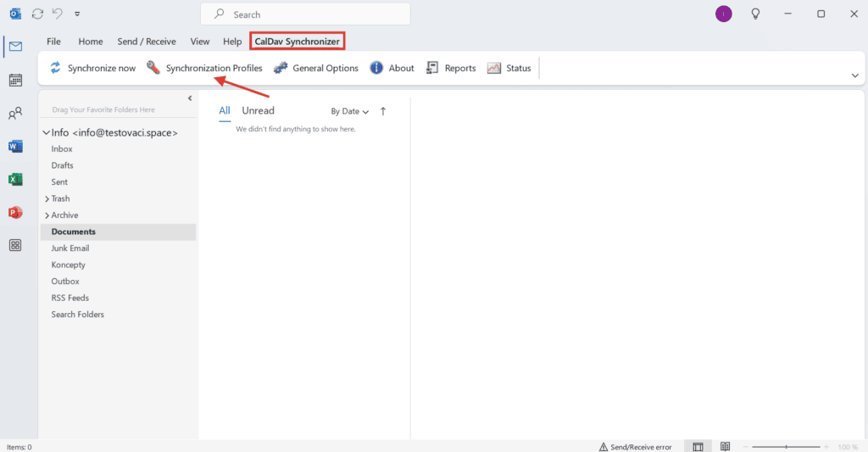
Task: Open the RSS Feeds folder
Action: coord(70,298)
